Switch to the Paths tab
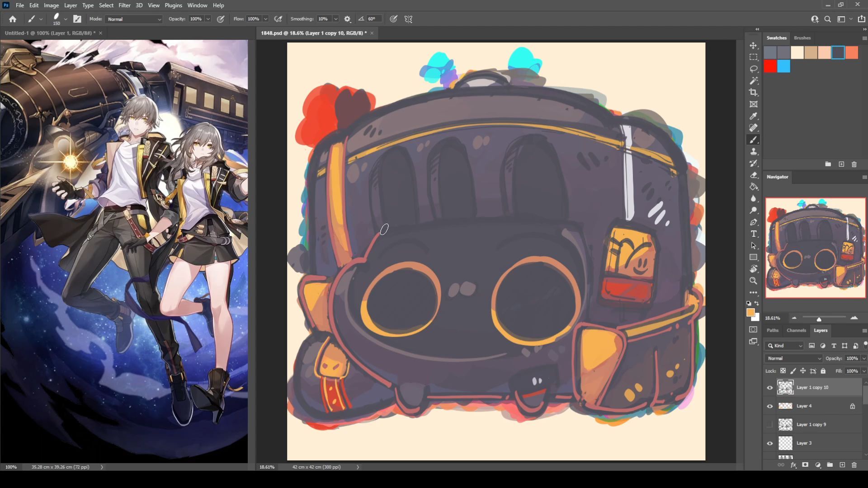 pyautogui.click(x=773, y=330)
